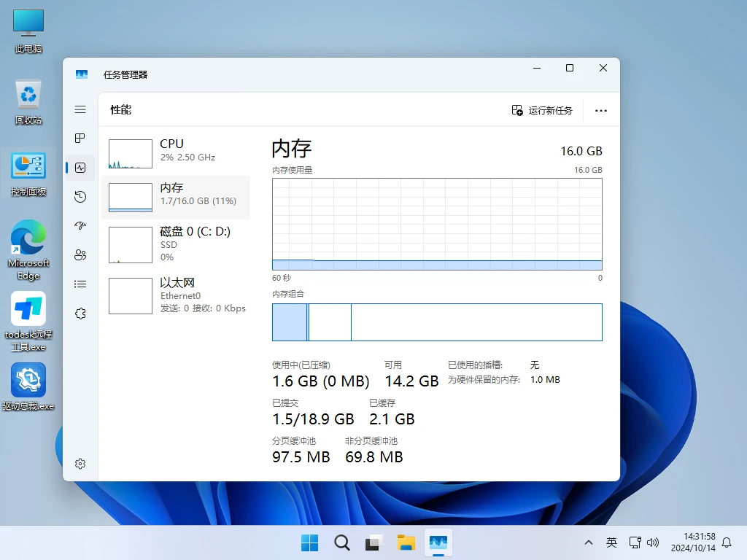Screen dimensions: 747x560
Task: Click the 14.2 GB available value
Action: [x=411, y=381]
